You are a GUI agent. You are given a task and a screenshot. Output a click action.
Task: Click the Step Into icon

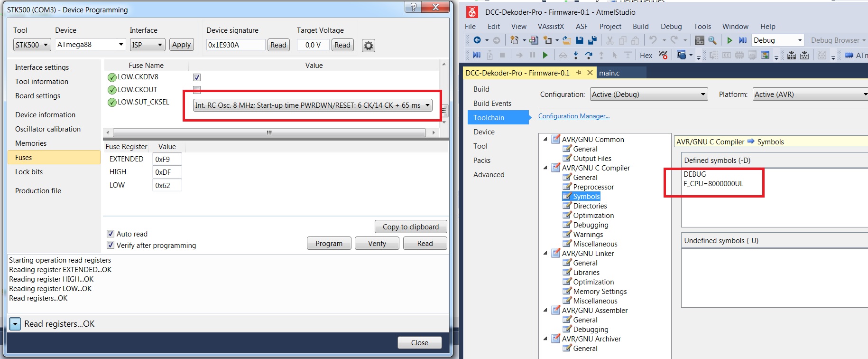(576, 55)
